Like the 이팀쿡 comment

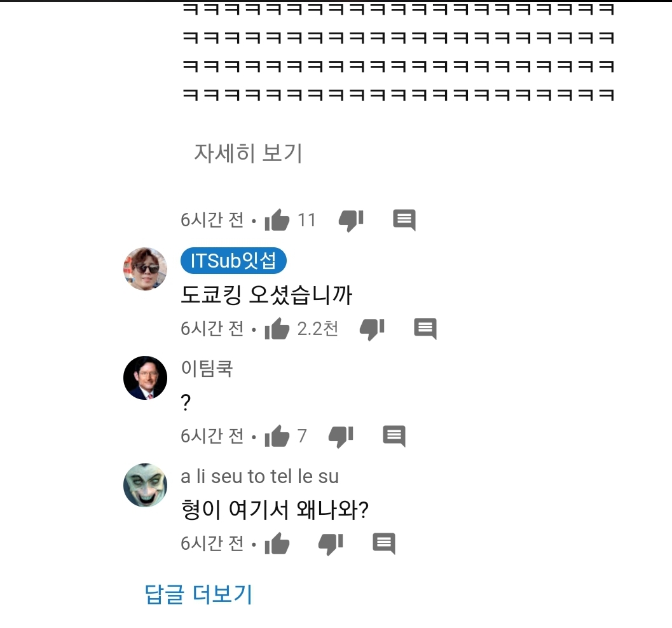[277, 436]
